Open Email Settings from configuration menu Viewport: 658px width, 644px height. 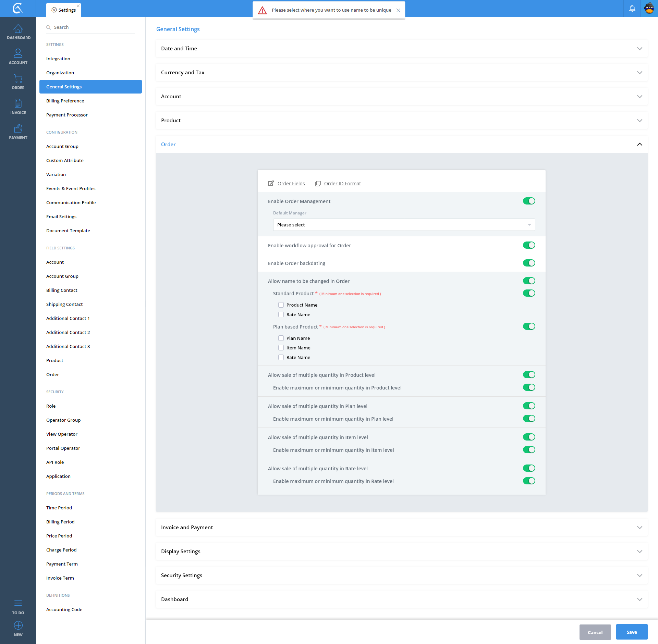[x=61, y=216]
